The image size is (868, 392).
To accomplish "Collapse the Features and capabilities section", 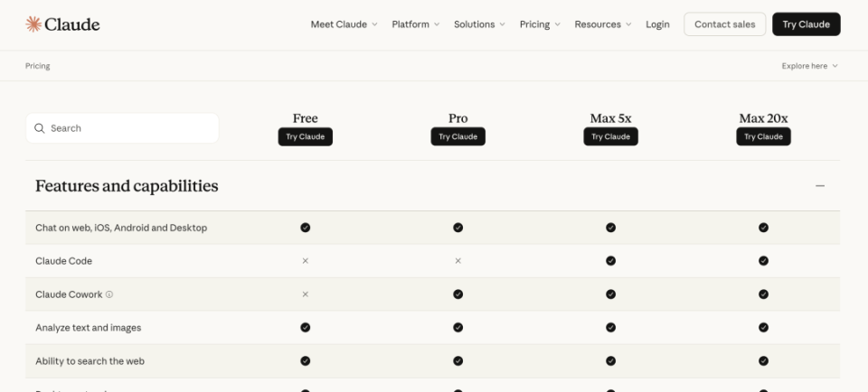I will (x=820, y=186).
